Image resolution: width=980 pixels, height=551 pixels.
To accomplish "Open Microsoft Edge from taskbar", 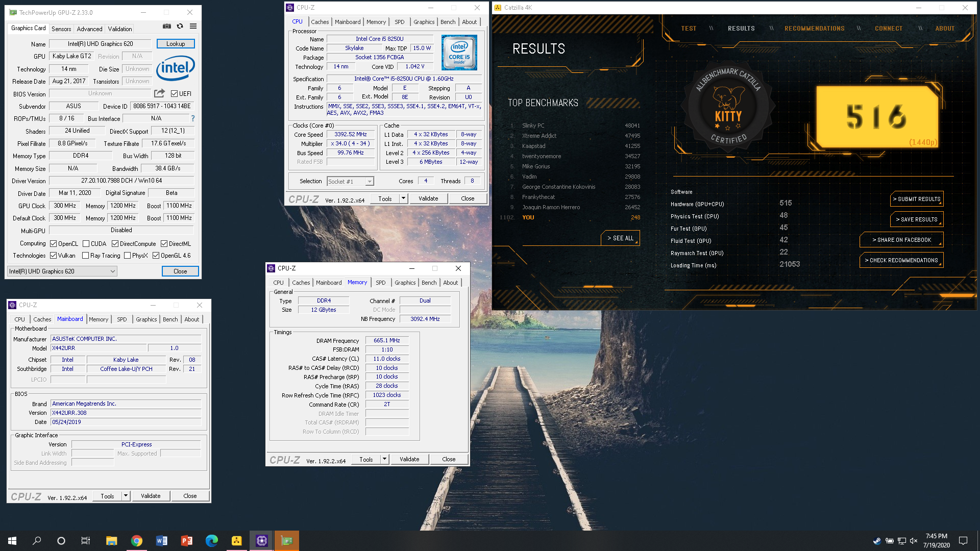I will pos(211,541).
